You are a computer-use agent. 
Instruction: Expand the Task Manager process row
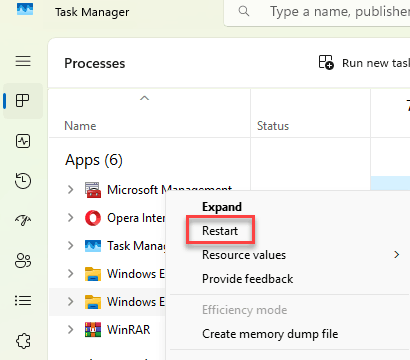70,246
